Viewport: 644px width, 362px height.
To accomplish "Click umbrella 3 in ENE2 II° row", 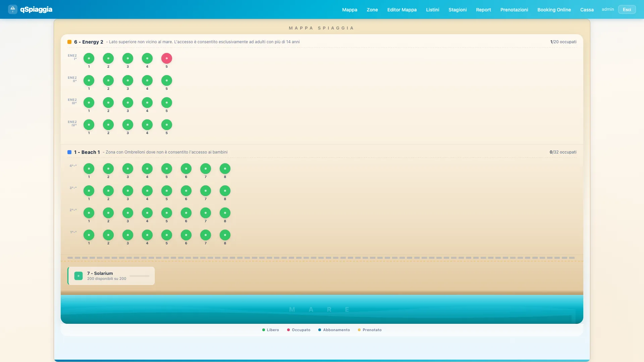I will [x=127, y=80].
